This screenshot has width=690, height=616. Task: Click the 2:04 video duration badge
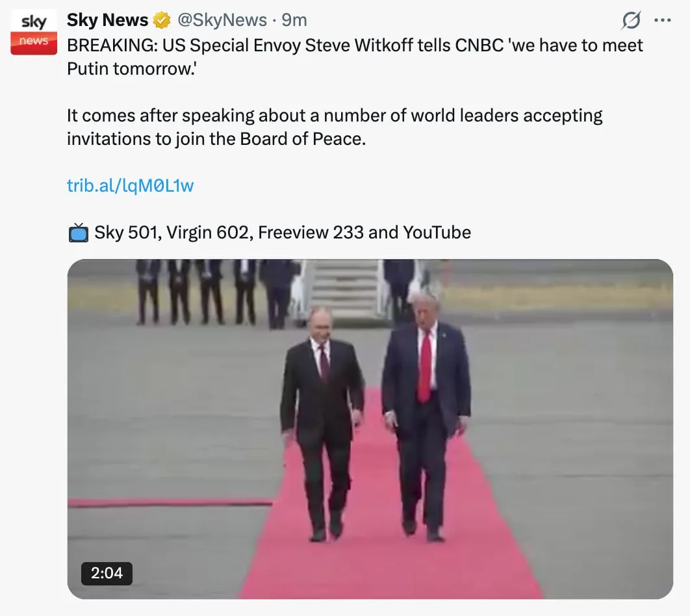coord(107,573)
